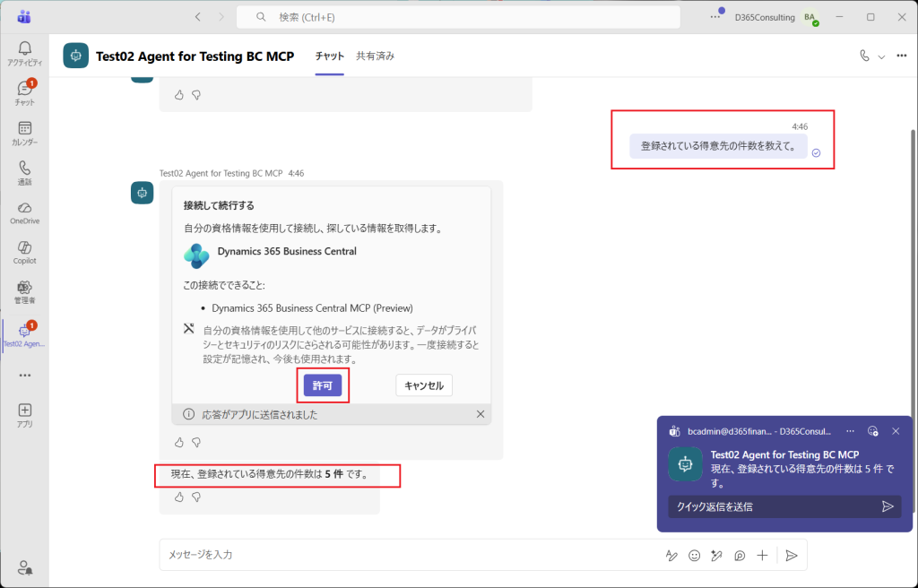The width and height of the screenshot is (918, 588).
Task: Click the キャンセル button
Action: pos(424,385)
